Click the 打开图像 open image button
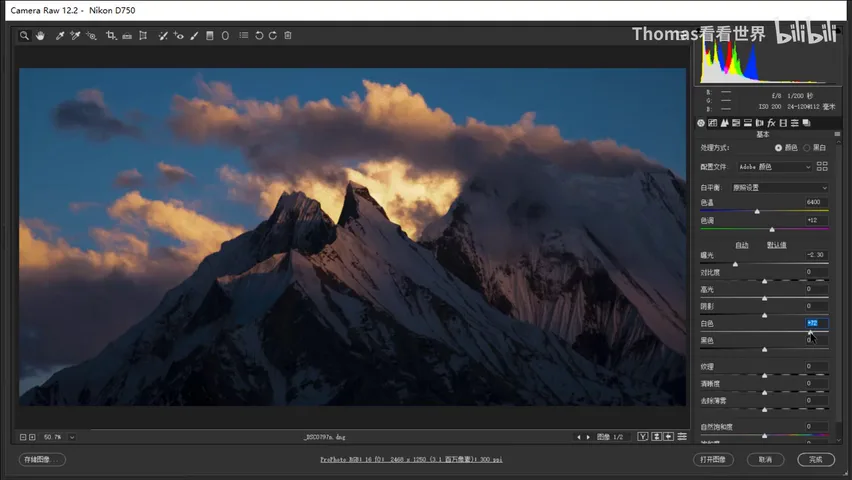Image resolution: width=852 pixels, height=480 pixels. coord(713,459)
